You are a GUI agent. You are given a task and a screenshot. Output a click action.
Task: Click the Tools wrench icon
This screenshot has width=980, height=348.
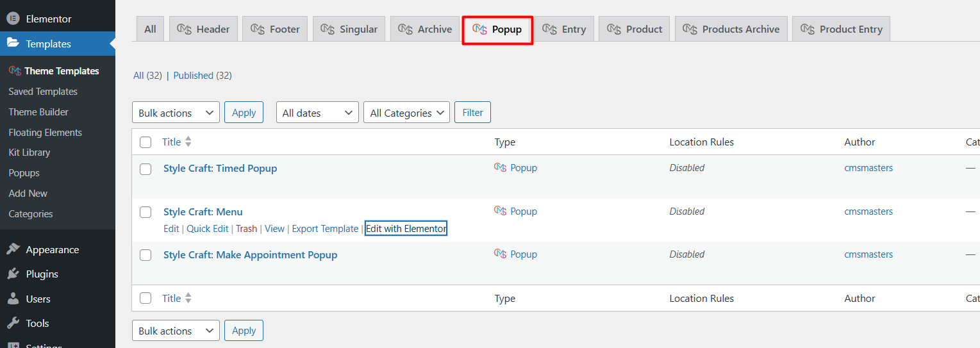tap(13, 324)
